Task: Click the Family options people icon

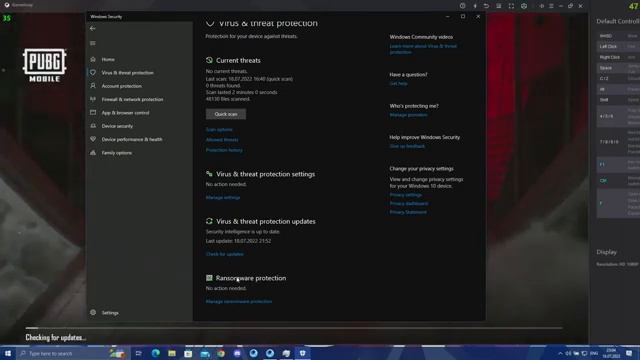Action: [x=93, y=153]
